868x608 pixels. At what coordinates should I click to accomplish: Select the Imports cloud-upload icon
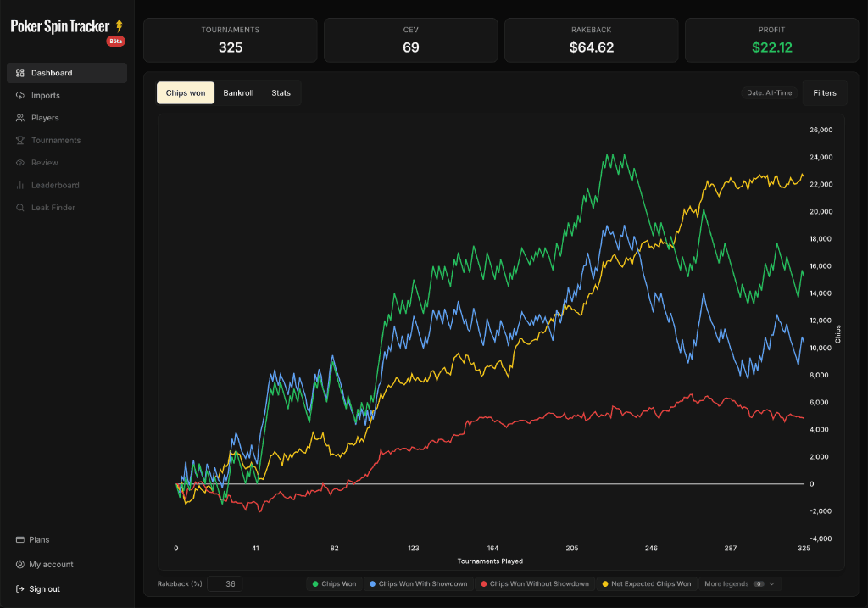[x=20, y=95]
